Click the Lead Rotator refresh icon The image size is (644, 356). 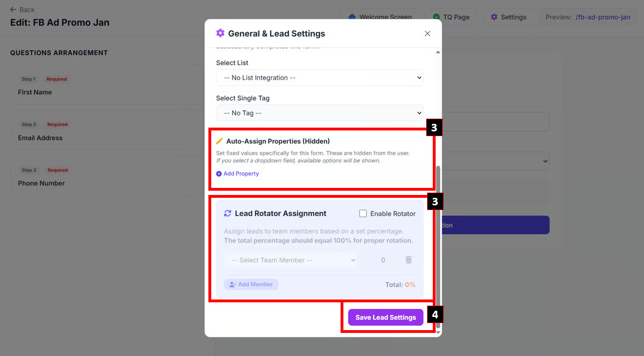click(x=228, y=213)
